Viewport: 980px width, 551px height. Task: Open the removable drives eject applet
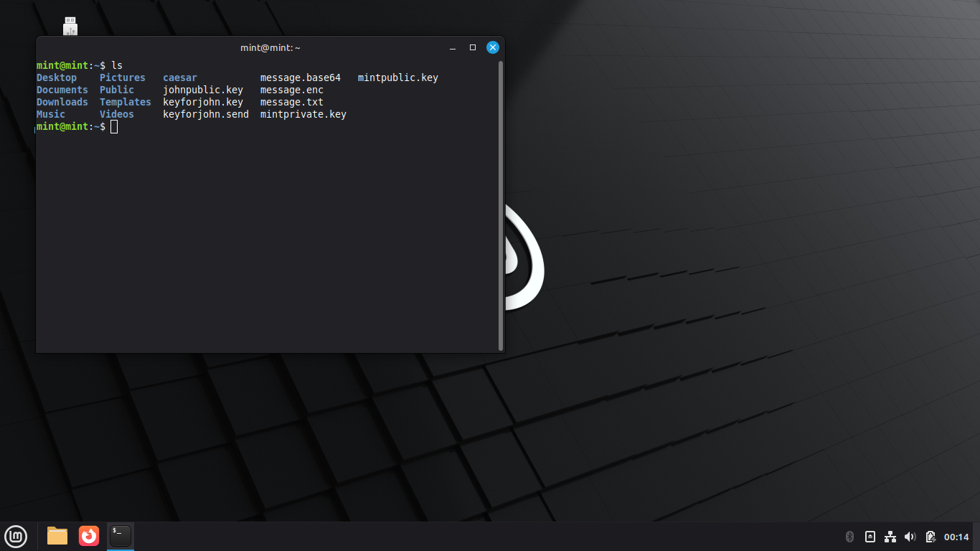tap(870, 537)
